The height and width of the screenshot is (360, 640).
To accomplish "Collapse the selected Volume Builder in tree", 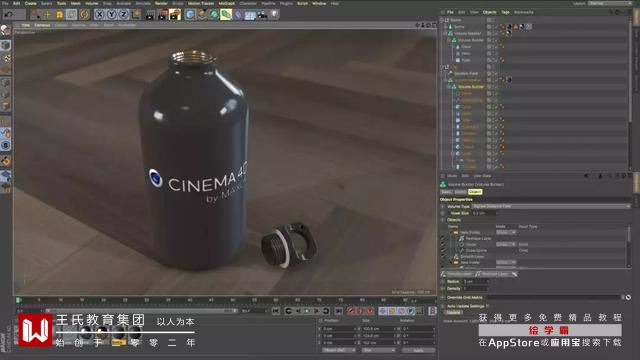I will click(x=449, y=87).
